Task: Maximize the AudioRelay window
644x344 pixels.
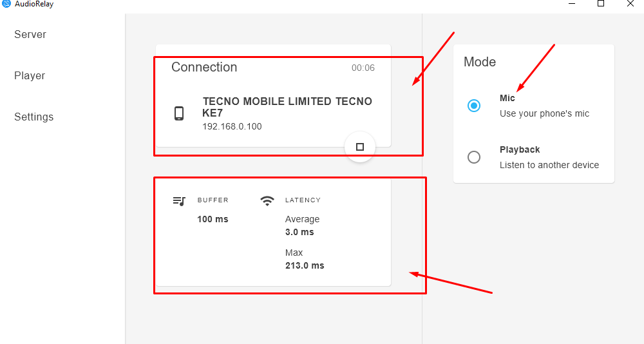Action: click(601, 4)
